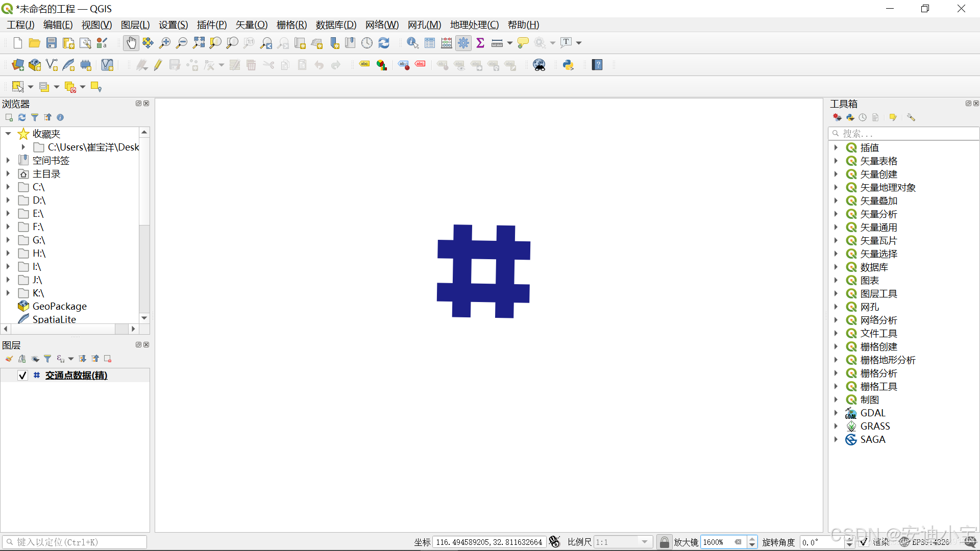Open the attribute table icon
980x551 pixels.
tap(430, 43)
